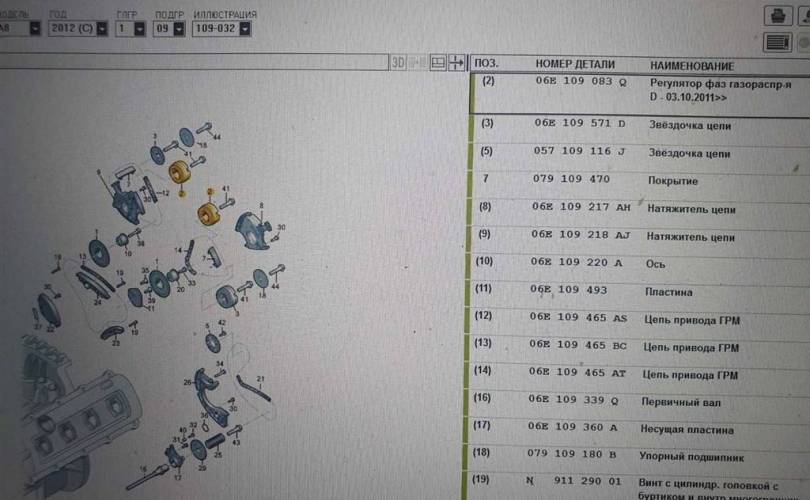Expand the illustration dropdown showing 109-032

point(245,29)
